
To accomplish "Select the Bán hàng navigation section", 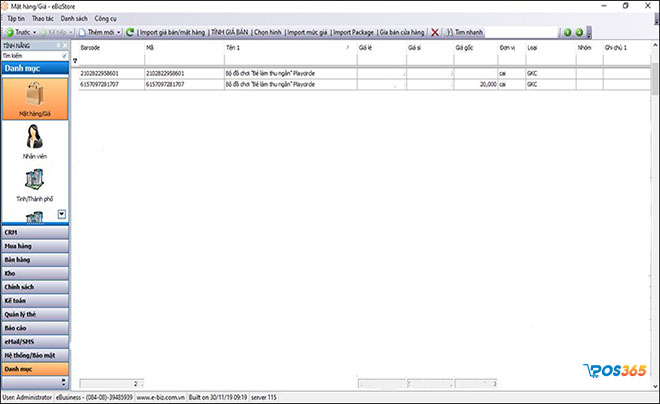I will (35, 260).
